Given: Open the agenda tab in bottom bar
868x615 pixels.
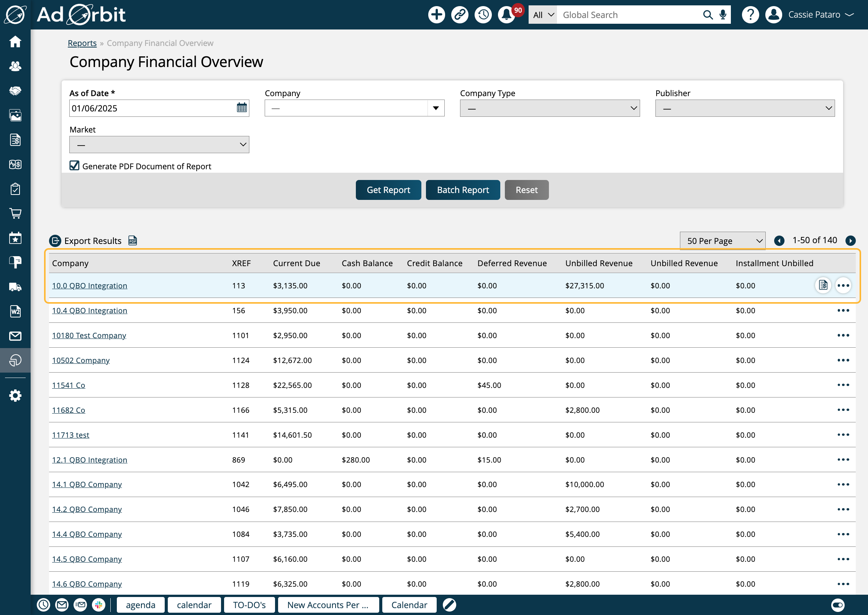Looking at the screenshot, I should point(140,605).
